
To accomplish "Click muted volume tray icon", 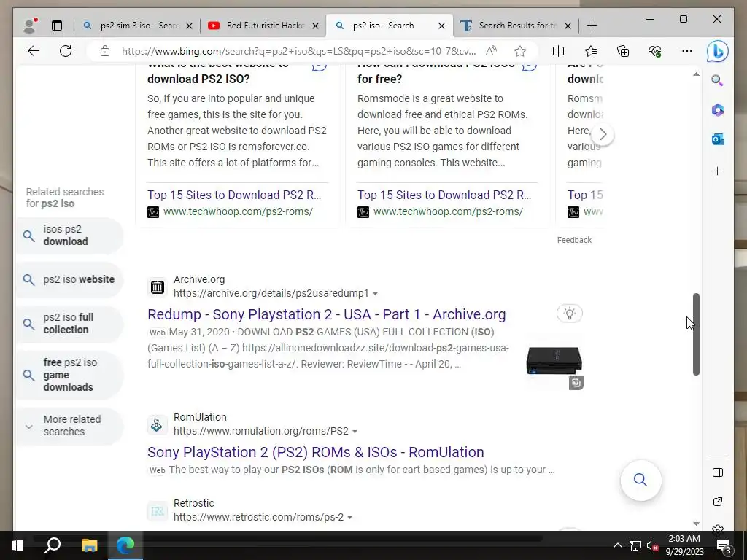I will point(653,545).
